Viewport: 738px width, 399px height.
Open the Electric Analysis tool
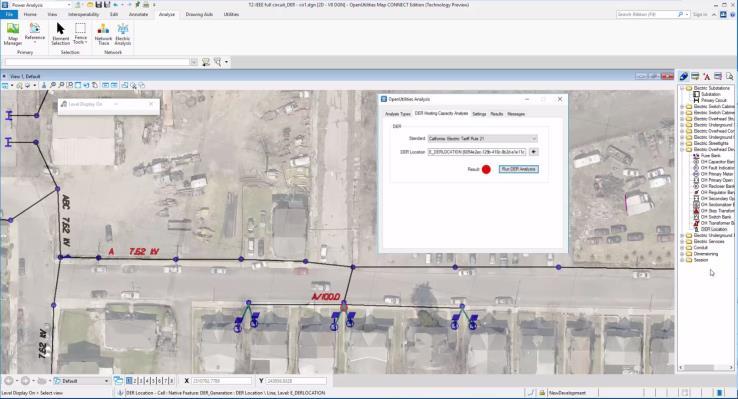(x=123, y=34)
